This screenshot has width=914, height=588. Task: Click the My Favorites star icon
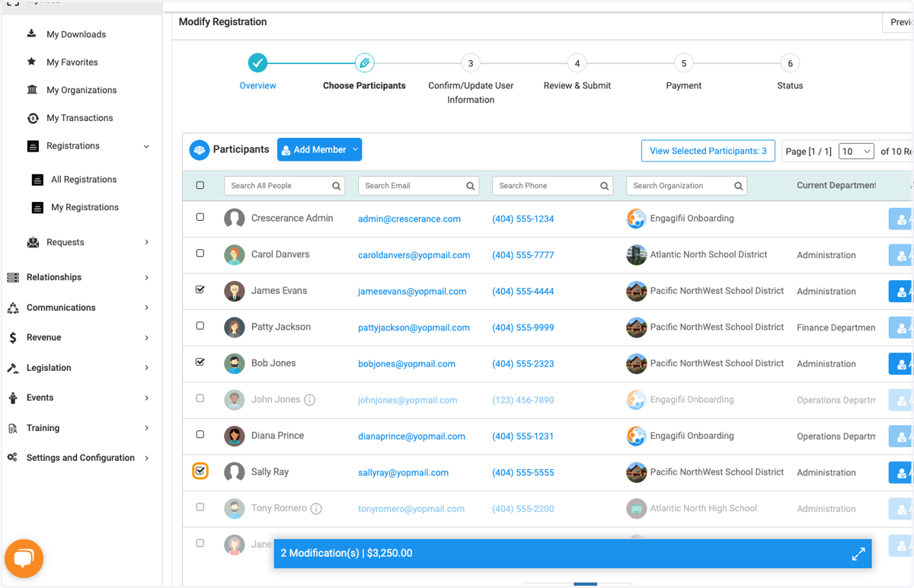[x=32, y=62]
